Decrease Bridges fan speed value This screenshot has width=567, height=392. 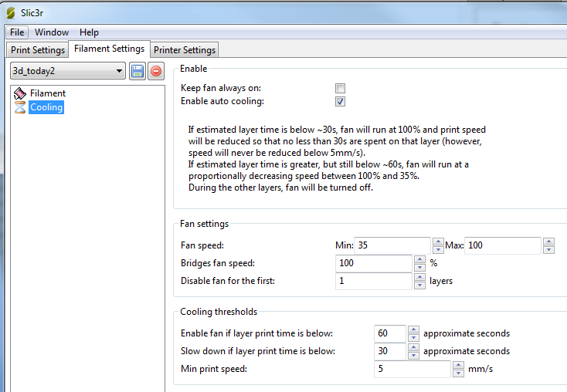419,267
